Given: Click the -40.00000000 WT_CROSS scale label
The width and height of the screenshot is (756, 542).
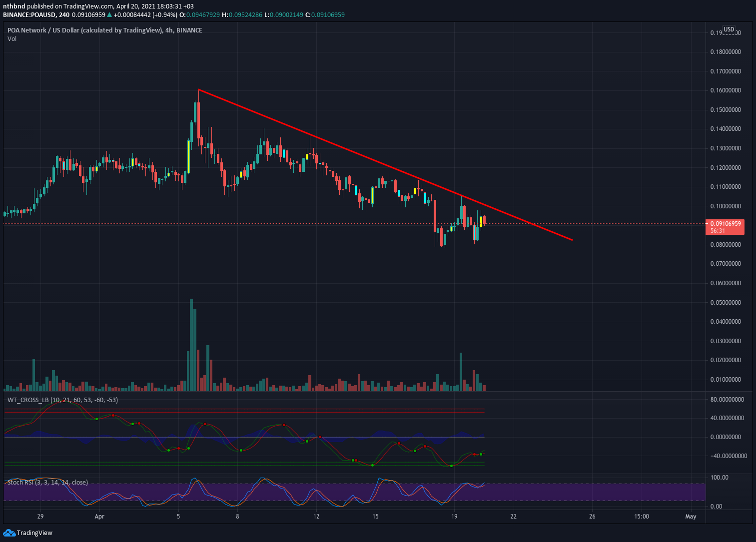Looking at the screenshot, I should 729,456.
